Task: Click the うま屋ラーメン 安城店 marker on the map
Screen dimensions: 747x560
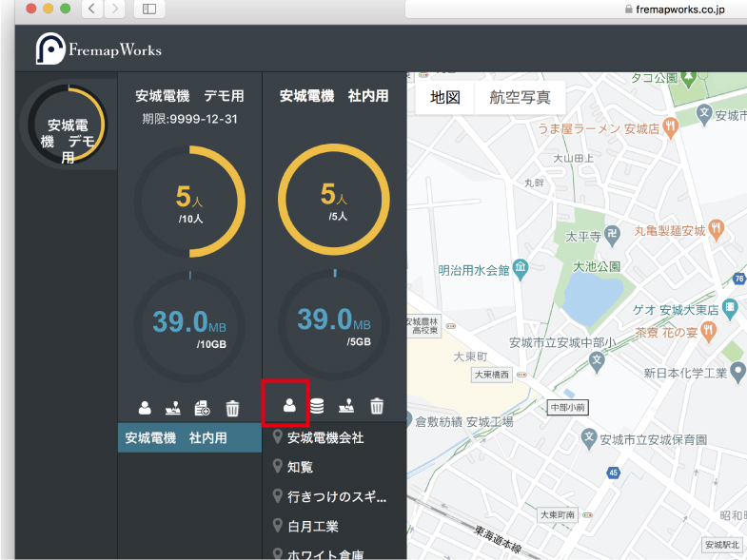Action: (x=670, y=126)
